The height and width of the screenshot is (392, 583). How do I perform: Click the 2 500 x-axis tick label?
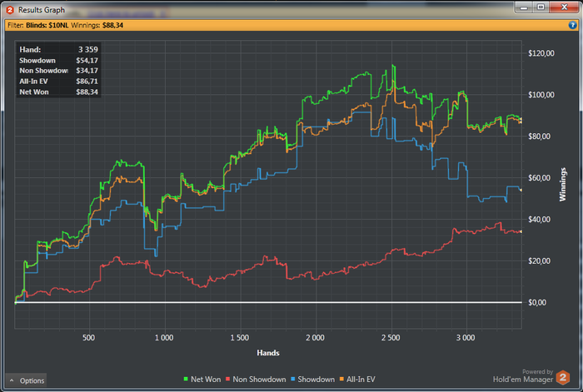(x=389, y=338)
